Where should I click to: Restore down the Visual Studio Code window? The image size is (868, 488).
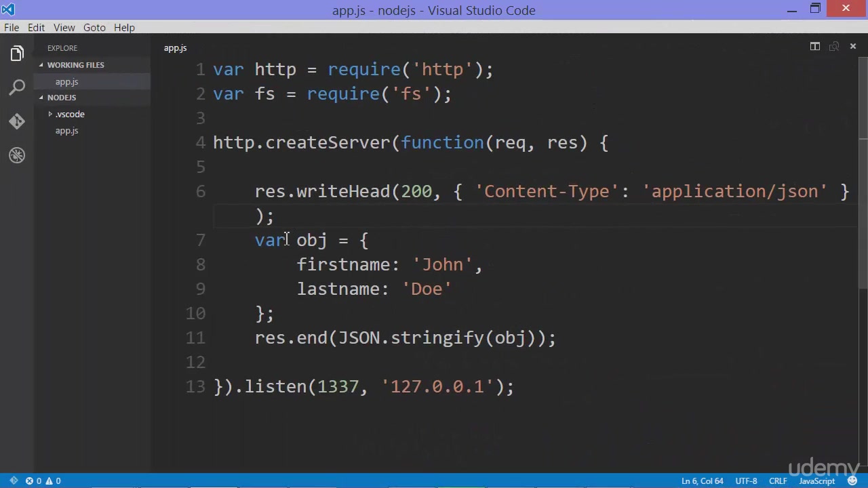click(816, 9)
